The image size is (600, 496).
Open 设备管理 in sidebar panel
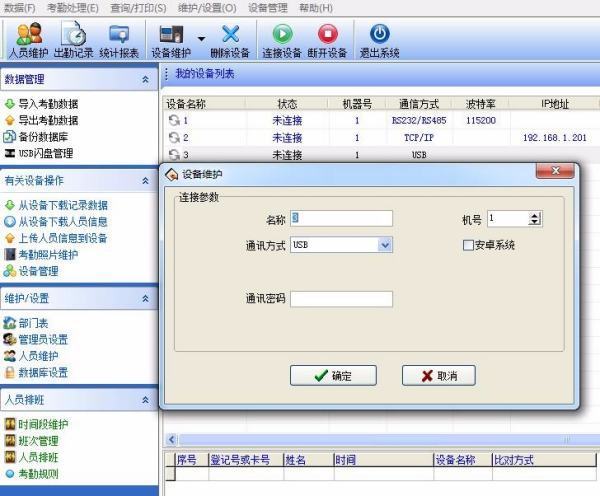coord(31,271)
